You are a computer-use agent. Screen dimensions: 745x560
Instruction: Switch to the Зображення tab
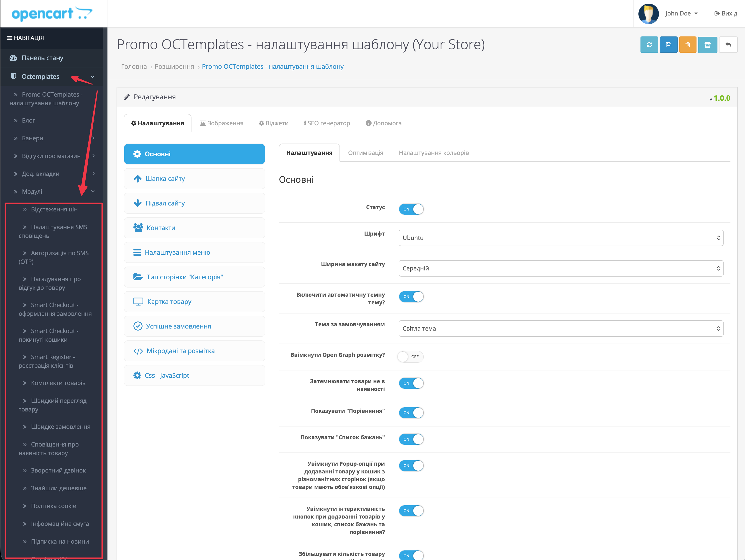tap(222, 123)
